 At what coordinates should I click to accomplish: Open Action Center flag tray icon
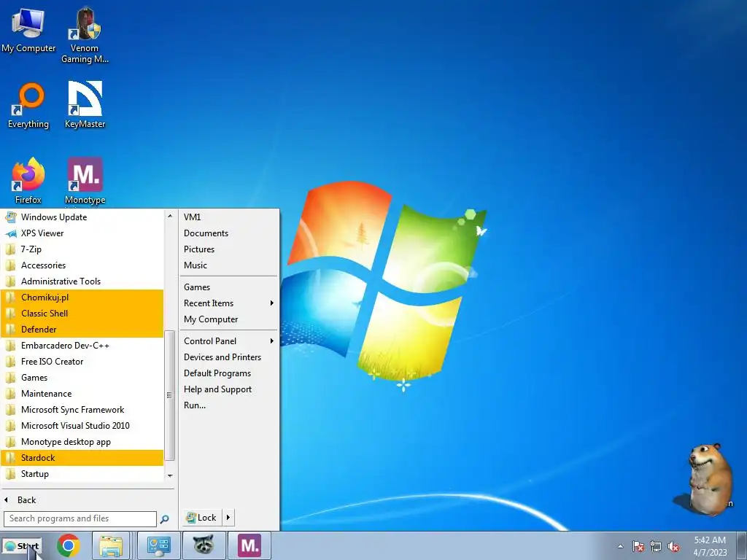coord(638,546)
